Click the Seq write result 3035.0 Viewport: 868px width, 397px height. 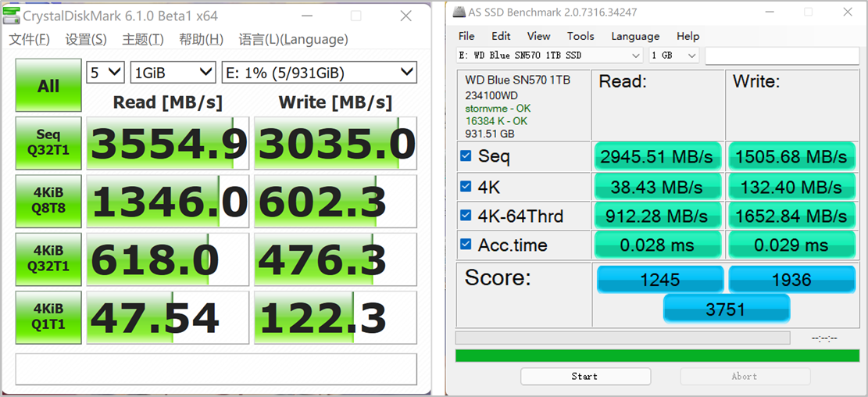335,144
